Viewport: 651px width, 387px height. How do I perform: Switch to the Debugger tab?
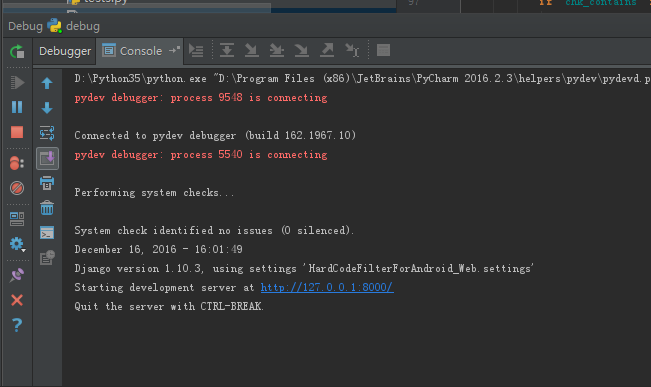point(65,51)
